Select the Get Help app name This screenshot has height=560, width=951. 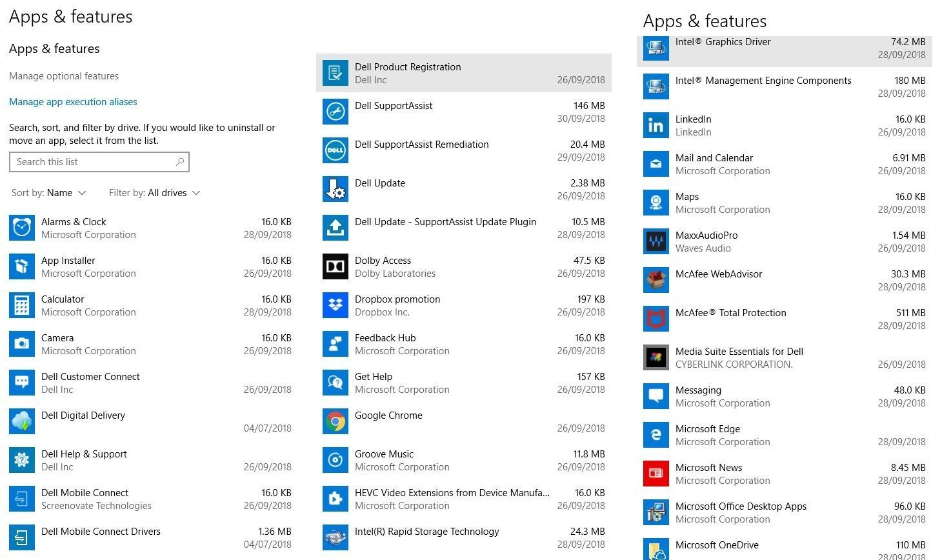[x=374, y=377]
